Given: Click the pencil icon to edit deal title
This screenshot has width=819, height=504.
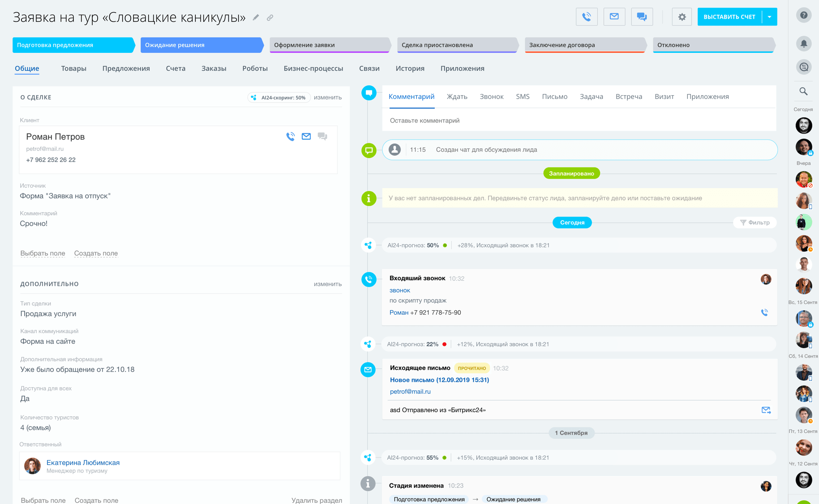Looking at the screenshot, I should [x=256, y=17].
